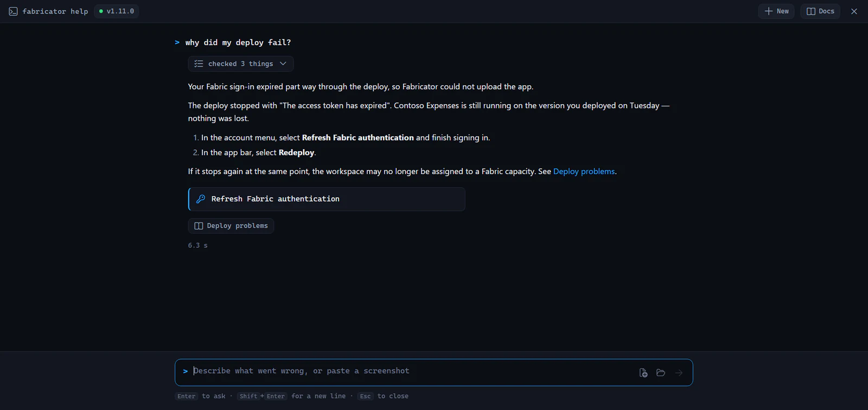Open the Docs button in the header

pos(820,11)
